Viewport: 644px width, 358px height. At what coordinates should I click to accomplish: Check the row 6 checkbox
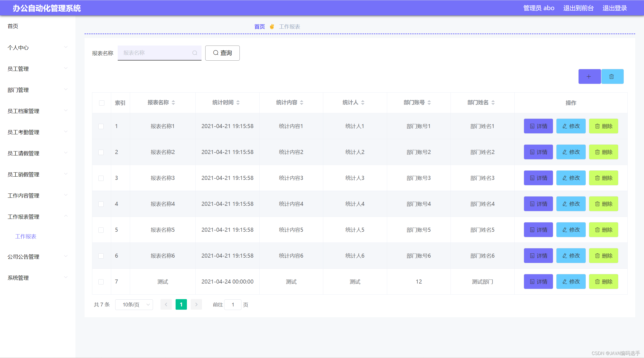click(101, 256)
